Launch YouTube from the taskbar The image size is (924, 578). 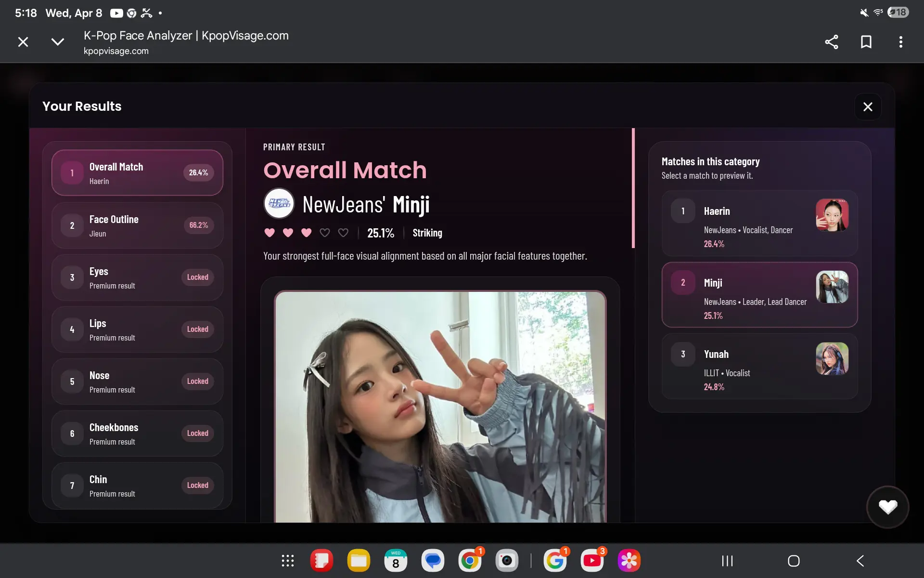592,561
